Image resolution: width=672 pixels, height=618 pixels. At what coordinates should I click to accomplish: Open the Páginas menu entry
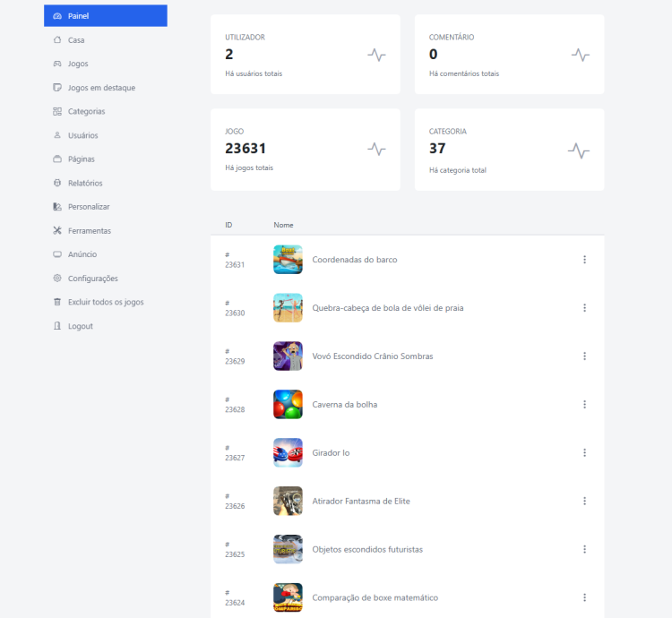(81, 159)
